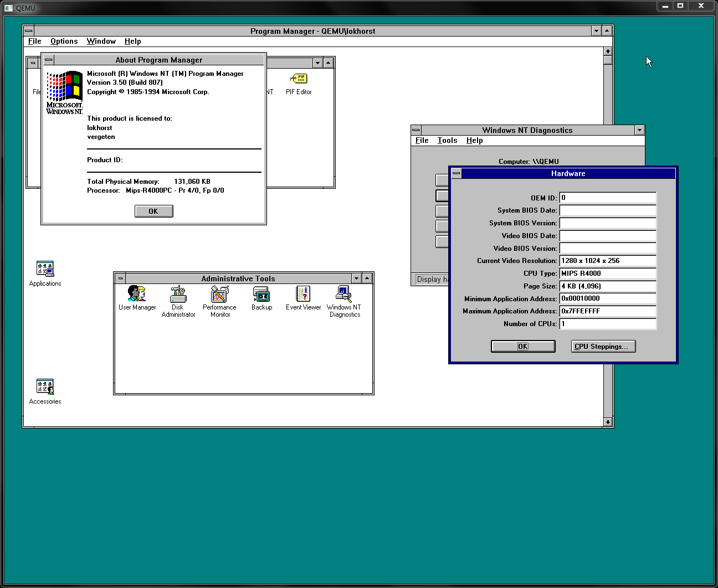Minimize the Windows NT Diagnostics window
Image resolution: width=718 pixels, height=588 pixels.
(x=639, y=130)
